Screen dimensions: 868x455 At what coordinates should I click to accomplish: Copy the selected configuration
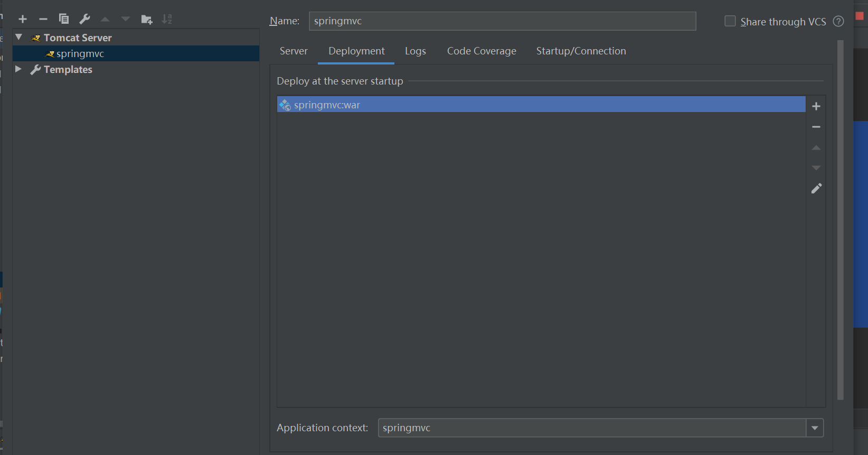tap(64, 20)
